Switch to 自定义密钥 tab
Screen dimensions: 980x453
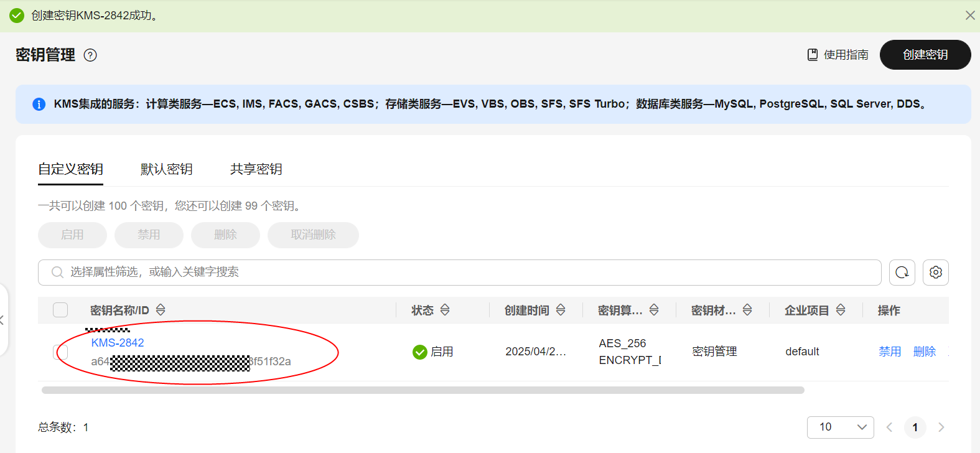pos(70,169)
